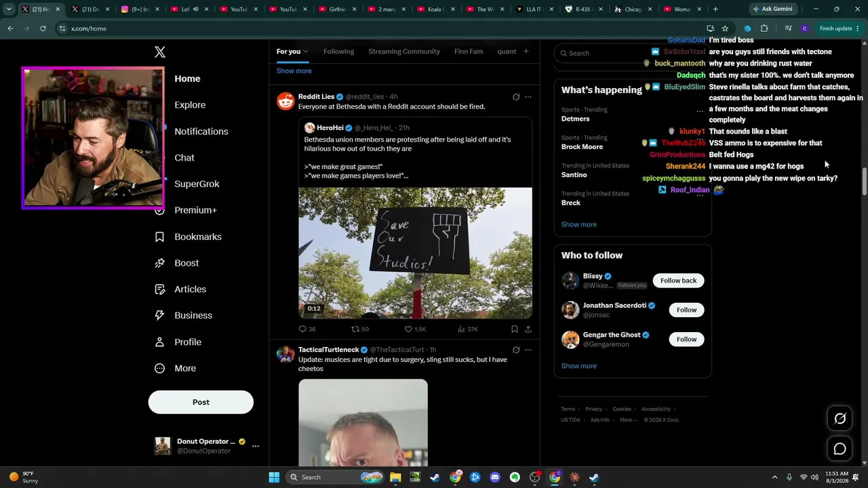Viewport: 868px width, 488px height.
Task: Switch to the quant tab
Action: pyautogui.click(x=507, y=52)
